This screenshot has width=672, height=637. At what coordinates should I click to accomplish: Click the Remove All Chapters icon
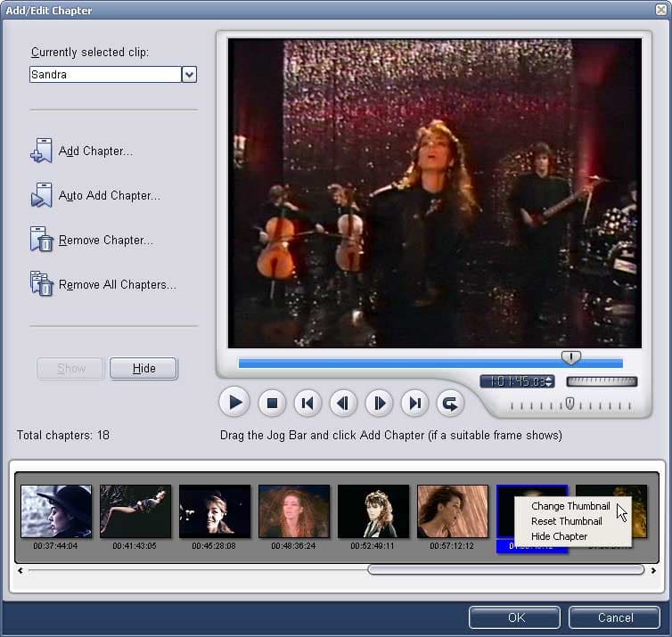point(41,284)
